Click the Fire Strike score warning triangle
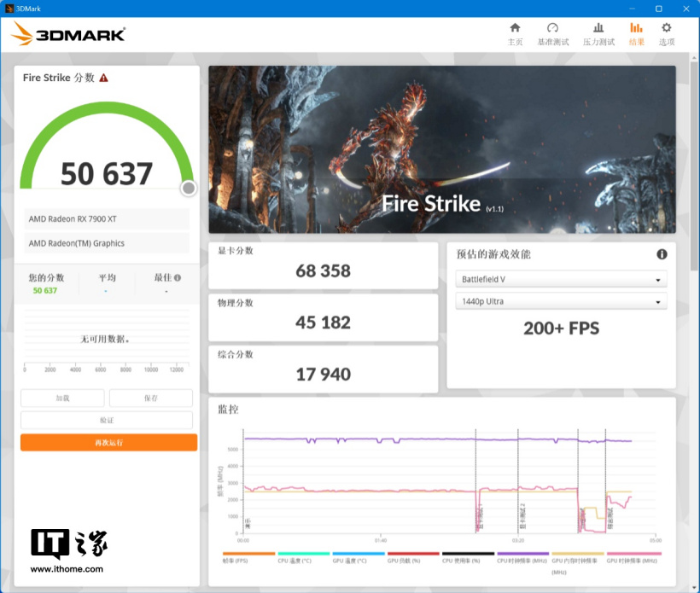Screen dimensions: 700x593 point(104,78)
